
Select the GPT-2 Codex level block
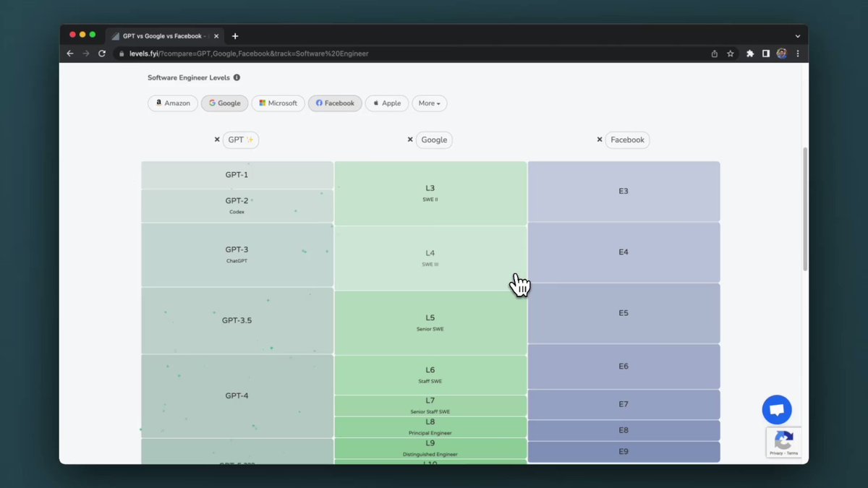237,206
